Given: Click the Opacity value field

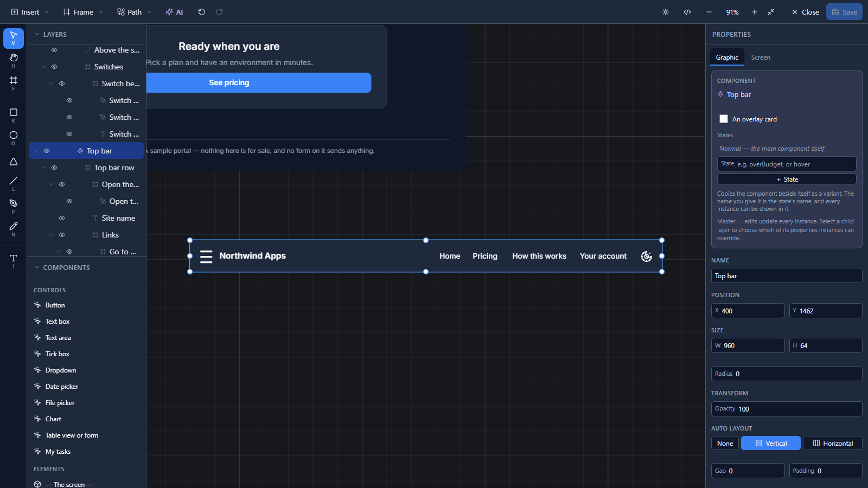Looking at the screenshot, I should 787,409.
